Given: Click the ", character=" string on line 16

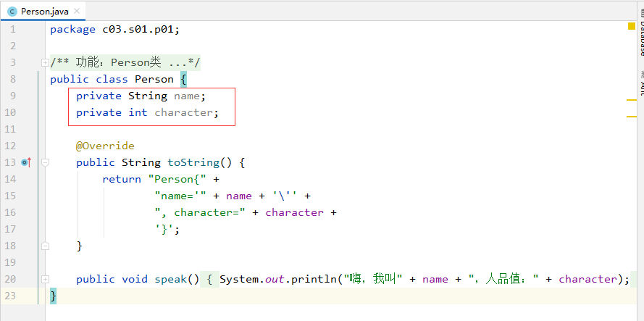Looking at the screenshot, I should 200,212.
